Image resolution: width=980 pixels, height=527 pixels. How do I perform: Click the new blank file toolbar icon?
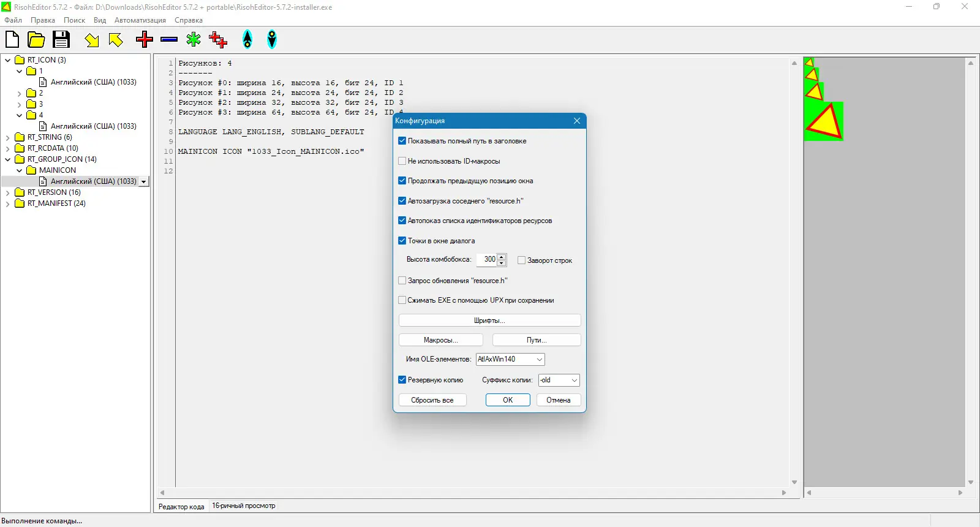[x=12, y=40]
